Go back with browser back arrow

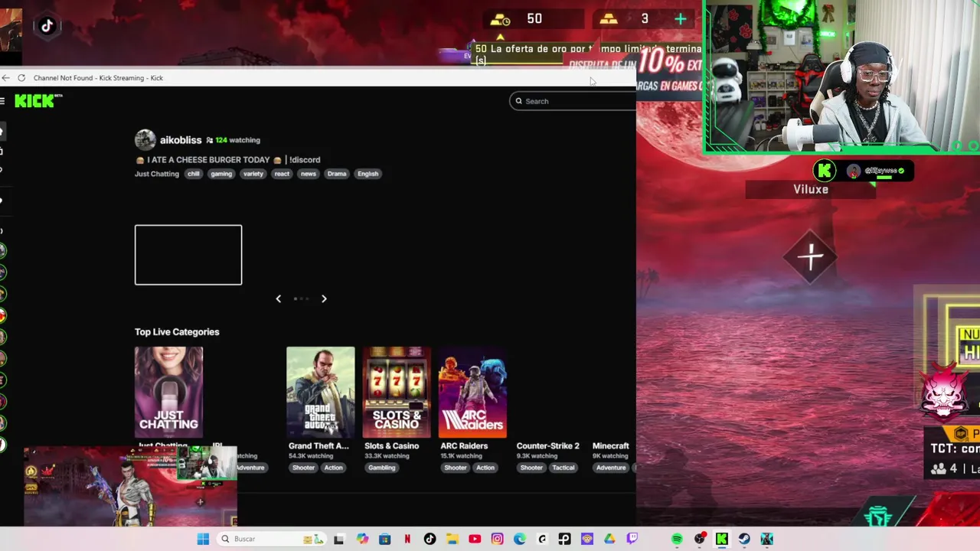tap(6, 78)
